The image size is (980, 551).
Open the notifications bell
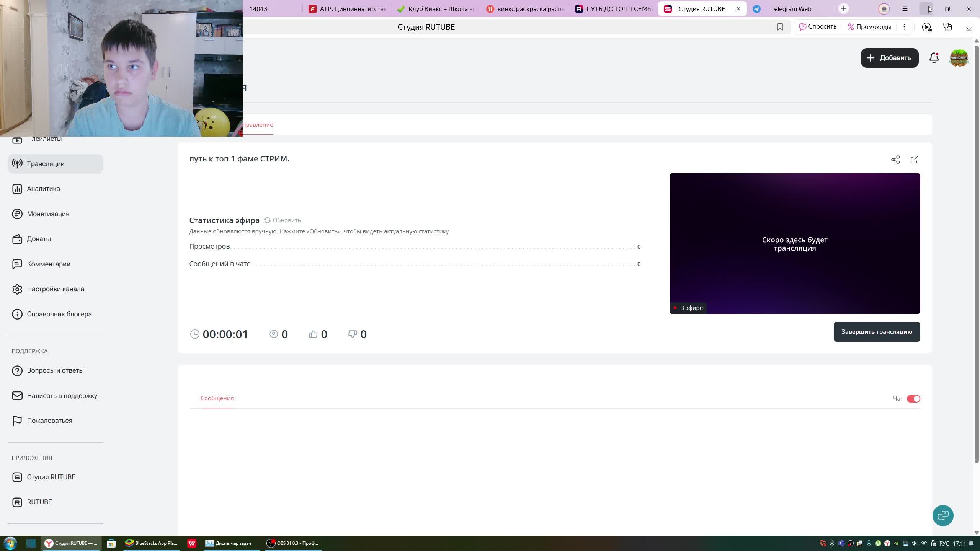tap(934, 58)
